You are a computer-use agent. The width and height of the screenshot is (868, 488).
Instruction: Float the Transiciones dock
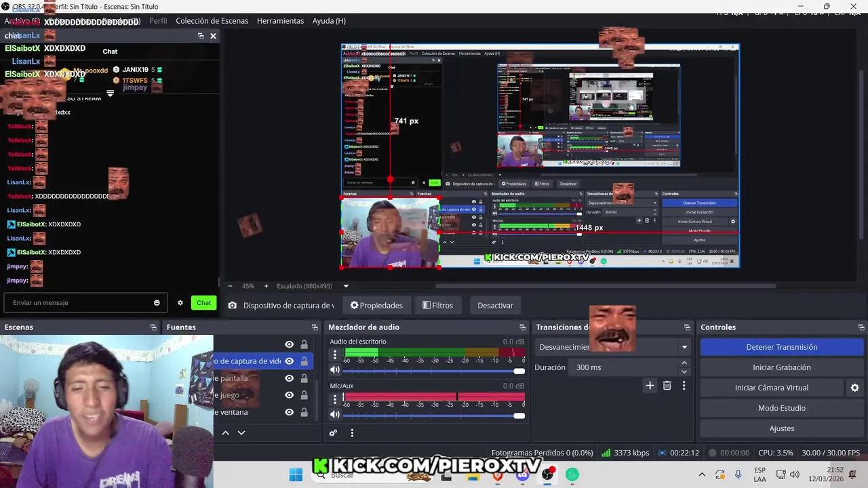(x=687, y=327)
